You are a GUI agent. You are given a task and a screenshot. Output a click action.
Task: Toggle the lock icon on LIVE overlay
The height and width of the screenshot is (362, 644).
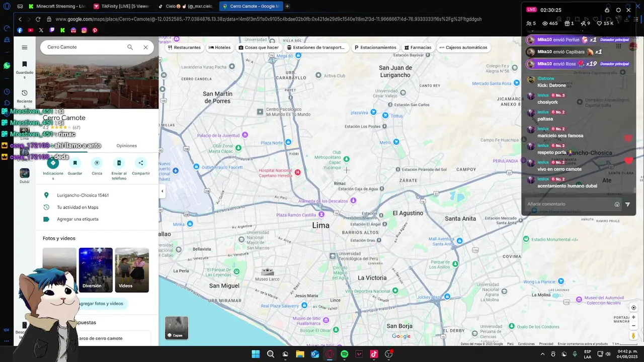tap(607, 10)
